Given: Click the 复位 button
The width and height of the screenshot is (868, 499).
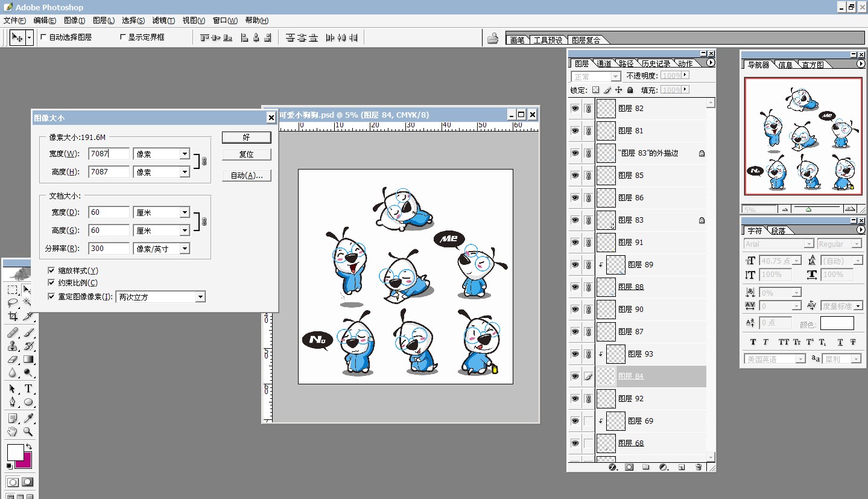Looking at the screenshot, I should pyautogui.click(x=246, y=154).
